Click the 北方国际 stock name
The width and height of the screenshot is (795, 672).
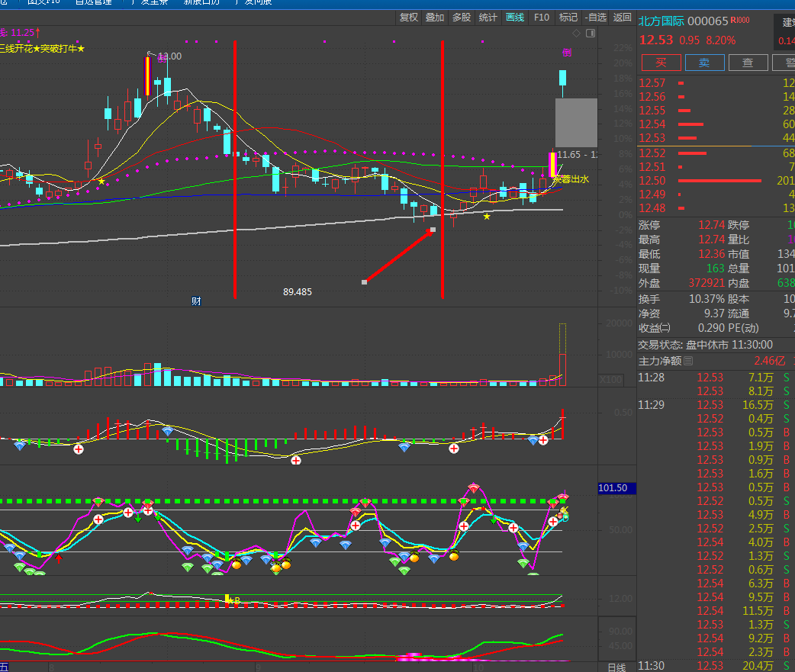click(x=661, y=21)
